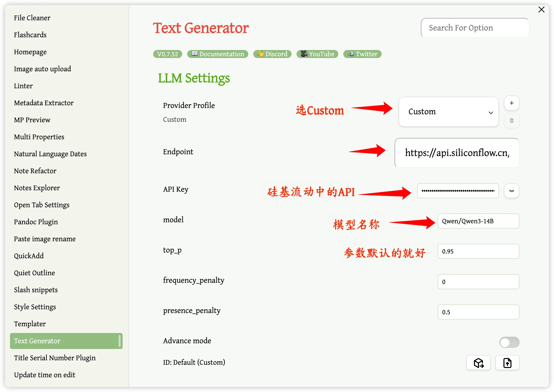The width and height of the screenshot is (554, 392).
Task: Add a new provider profile with plus icon
Action: click(511, 103)
